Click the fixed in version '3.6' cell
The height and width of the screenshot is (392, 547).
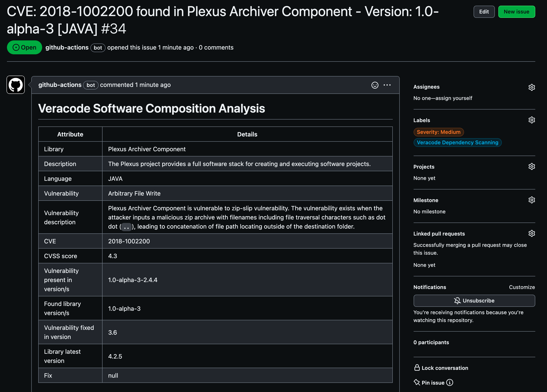point(247,332)
